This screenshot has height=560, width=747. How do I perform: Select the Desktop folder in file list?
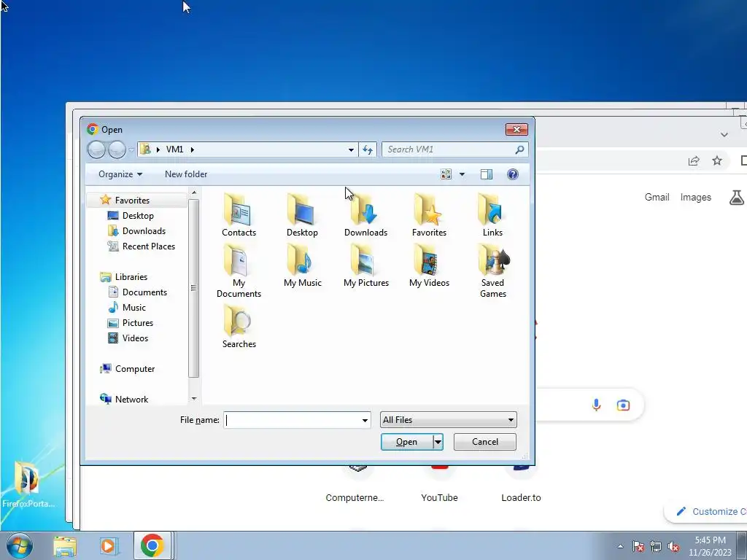coord(302,214)
